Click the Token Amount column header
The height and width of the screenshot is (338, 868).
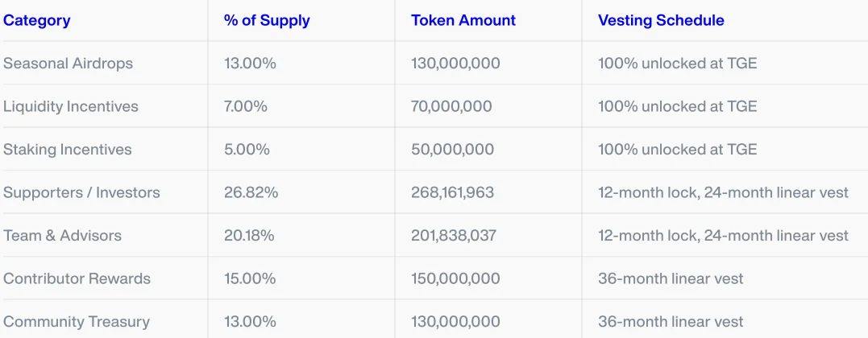[x=463, y=20]
